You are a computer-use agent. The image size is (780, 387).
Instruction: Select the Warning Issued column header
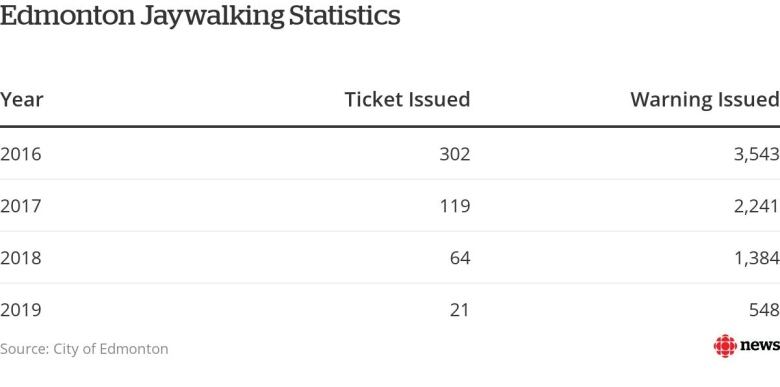(x=705, y=100)
